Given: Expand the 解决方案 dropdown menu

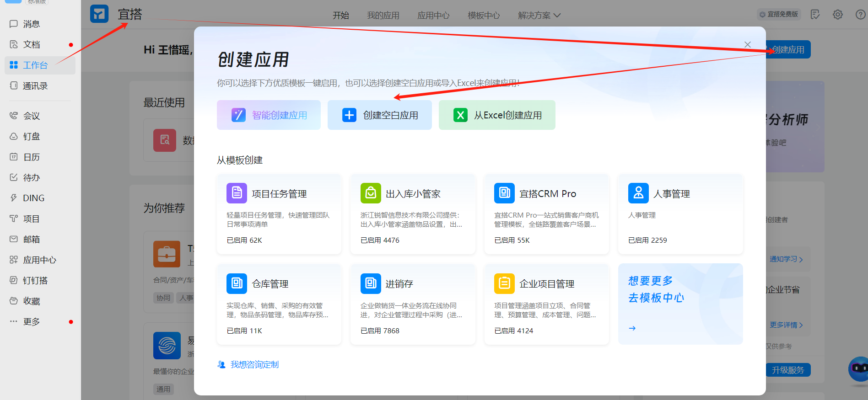Looking at the screenshot, I should 539,16.
